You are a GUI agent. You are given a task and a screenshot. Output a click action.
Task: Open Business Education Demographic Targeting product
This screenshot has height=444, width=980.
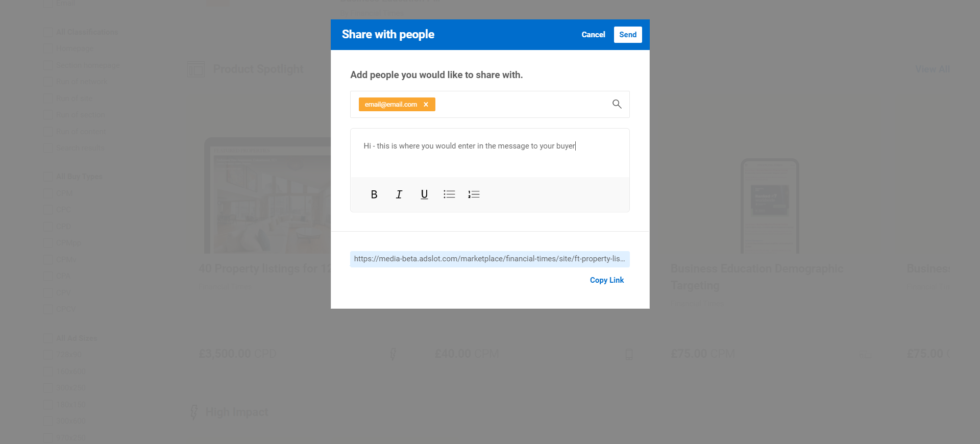[x=757, y=277]
